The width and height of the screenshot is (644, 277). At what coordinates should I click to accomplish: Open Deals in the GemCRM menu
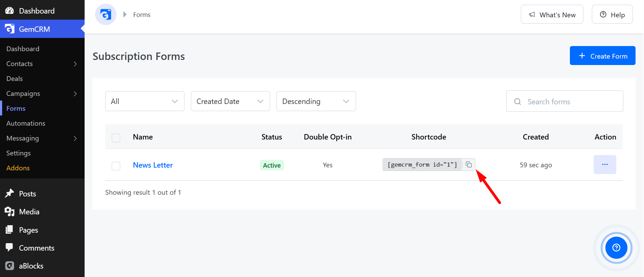(15, 79)
